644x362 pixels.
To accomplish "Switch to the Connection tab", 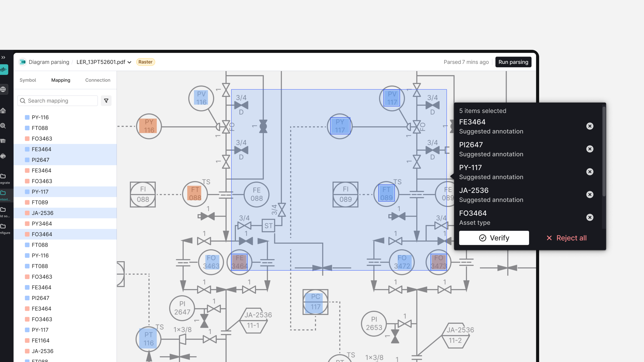I will pos(97,80).
